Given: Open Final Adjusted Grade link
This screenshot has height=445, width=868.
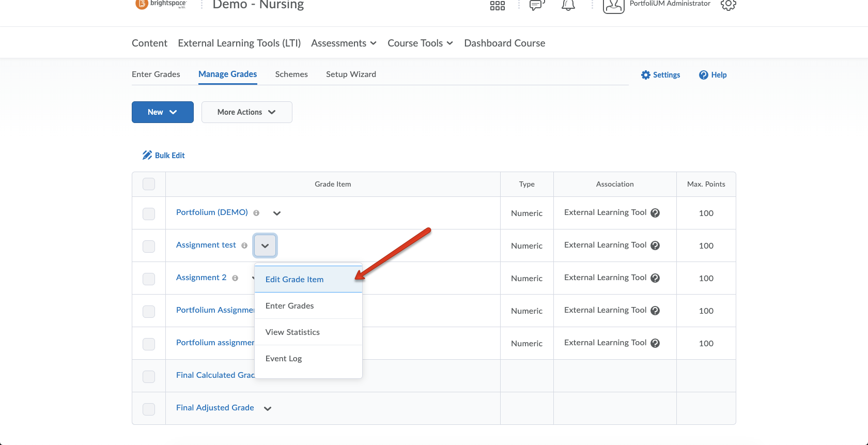Looking at the screenshot, I should (215, 408).
